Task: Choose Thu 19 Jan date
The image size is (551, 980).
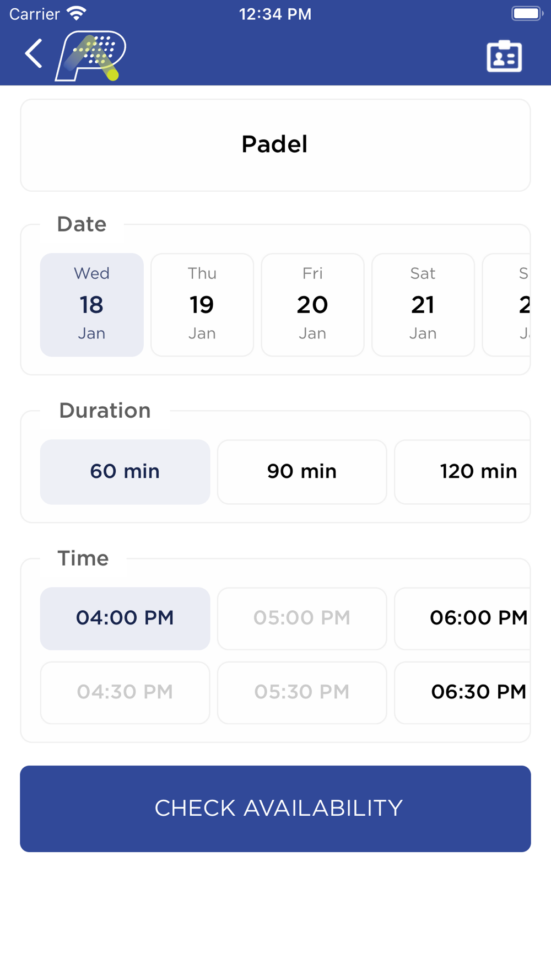Action: [x=202, y=304]
